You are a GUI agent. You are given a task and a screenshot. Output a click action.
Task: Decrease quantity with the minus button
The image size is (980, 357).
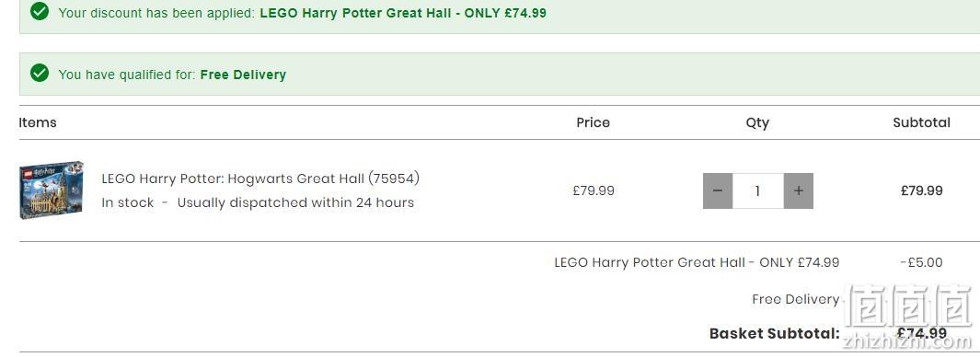718,190
